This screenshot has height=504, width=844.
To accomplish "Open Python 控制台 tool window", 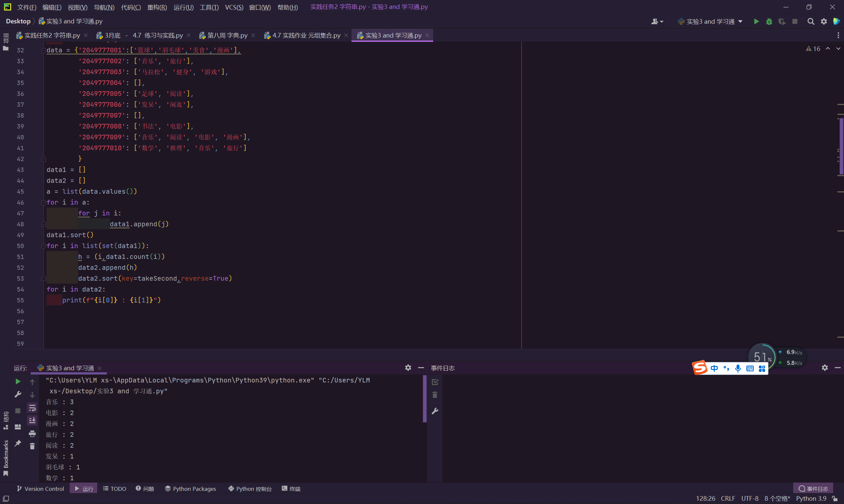I will (x=250, y=489).
